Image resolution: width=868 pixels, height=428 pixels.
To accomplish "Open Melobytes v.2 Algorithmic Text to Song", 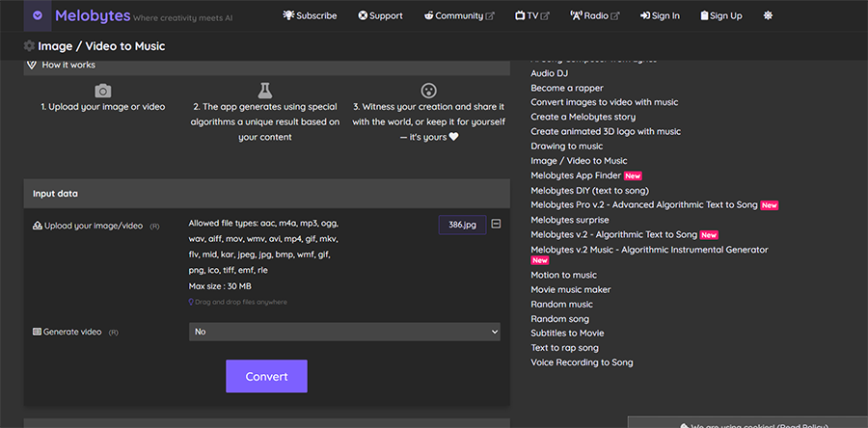I will click(614, 234).
